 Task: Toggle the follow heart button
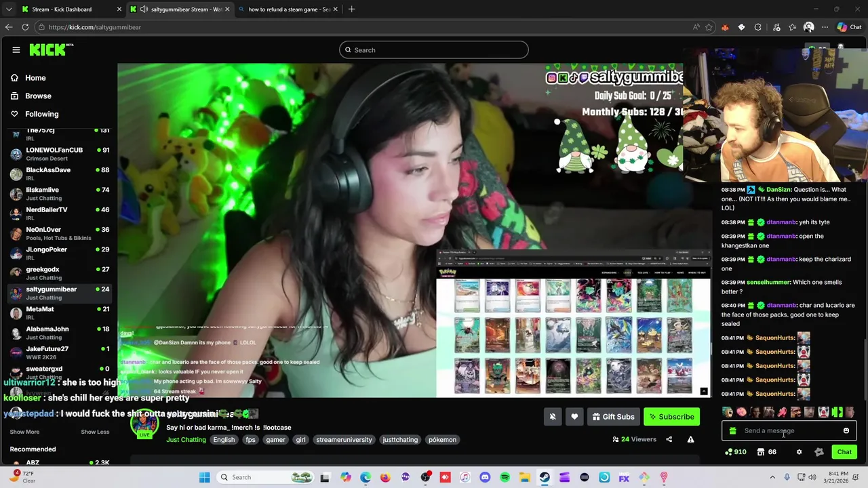[574, 417]
